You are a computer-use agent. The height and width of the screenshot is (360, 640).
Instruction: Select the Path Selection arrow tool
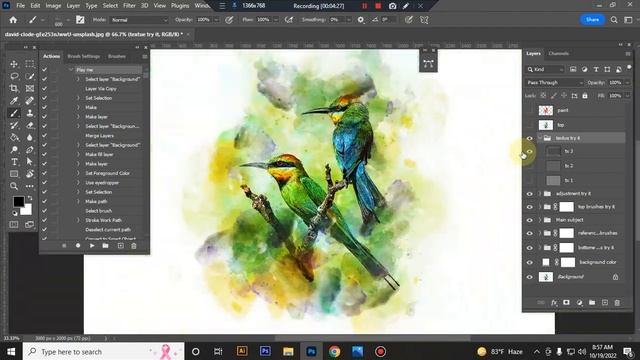30,162
